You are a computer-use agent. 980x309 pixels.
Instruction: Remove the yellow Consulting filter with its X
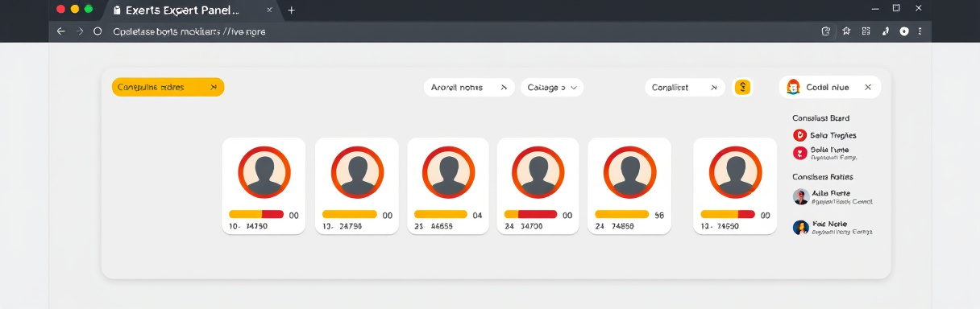point(213,87)
